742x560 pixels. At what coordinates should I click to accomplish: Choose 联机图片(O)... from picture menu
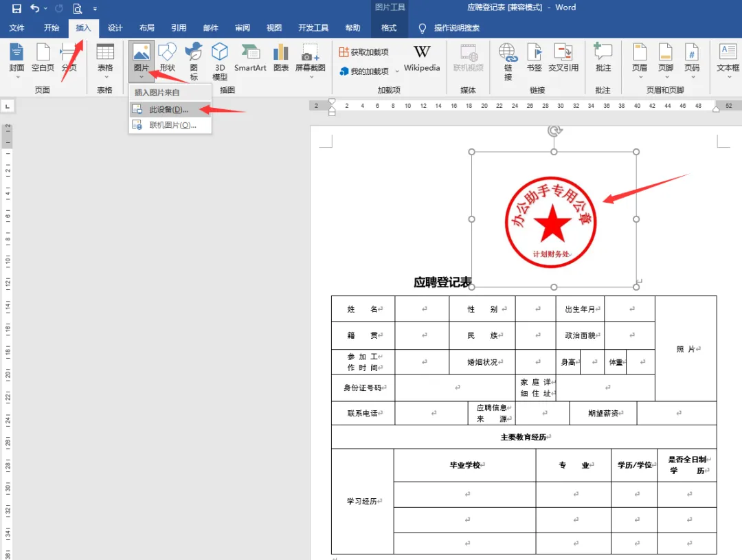[170, 125]
